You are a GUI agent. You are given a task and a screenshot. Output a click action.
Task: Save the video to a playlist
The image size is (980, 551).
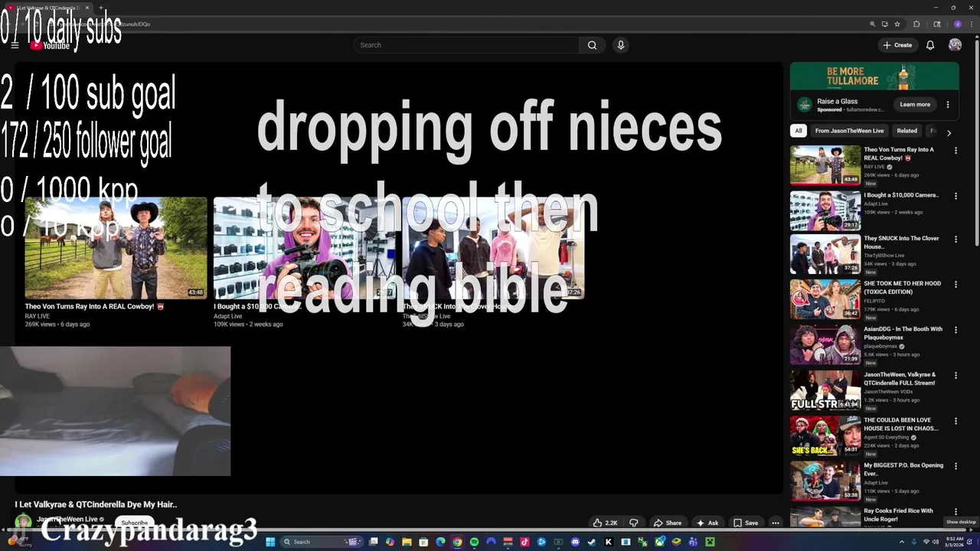[x=745, y=523]
